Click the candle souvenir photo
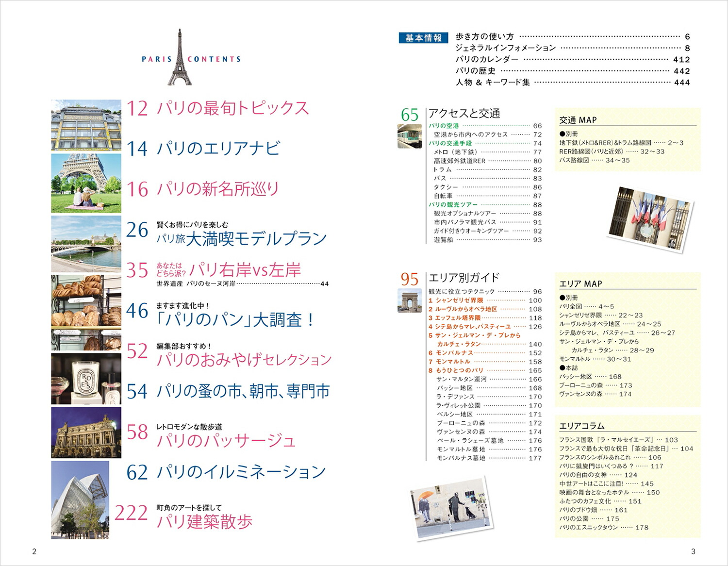Image resolution: width=728 pixels, height=566 pixels. [86, 379]
